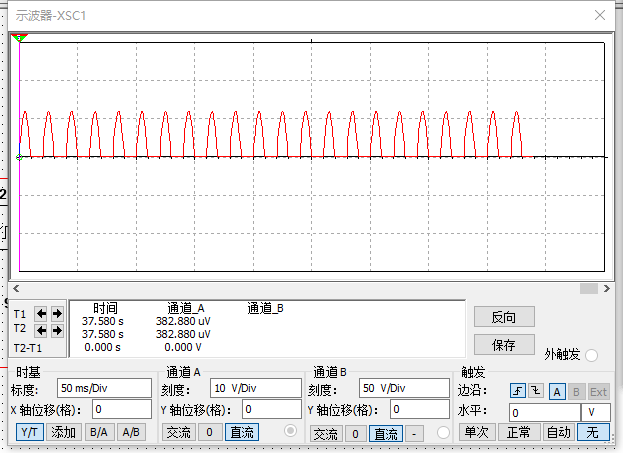
Task: Edit channel A scale 10 V/Div field
Action: [x=255, y=388]
